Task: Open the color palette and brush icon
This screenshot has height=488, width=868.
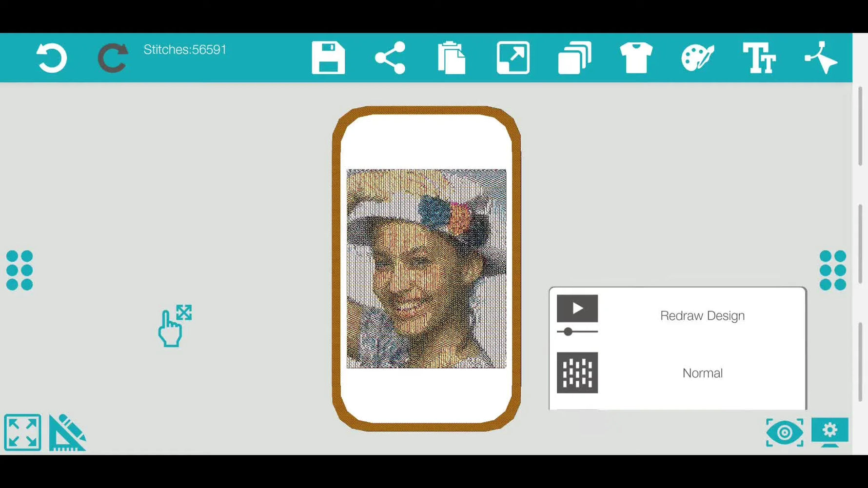Action: pos(698,58)
